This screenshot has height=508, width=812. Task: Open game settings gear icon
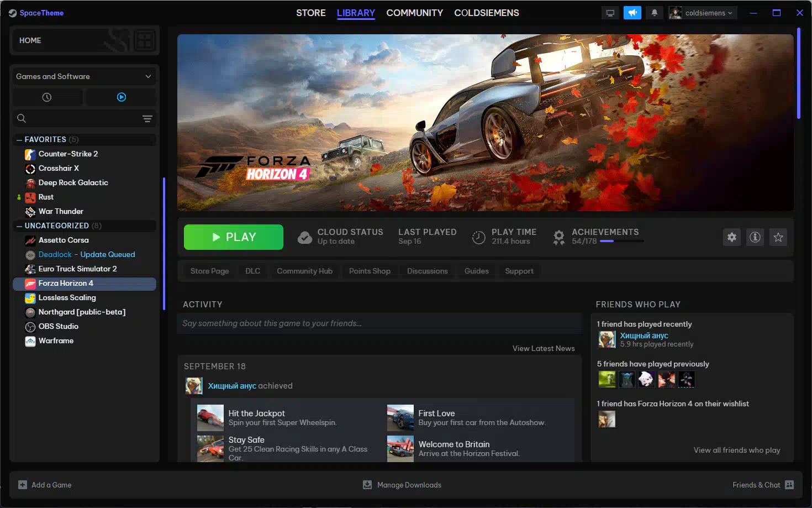click(732, 237)
